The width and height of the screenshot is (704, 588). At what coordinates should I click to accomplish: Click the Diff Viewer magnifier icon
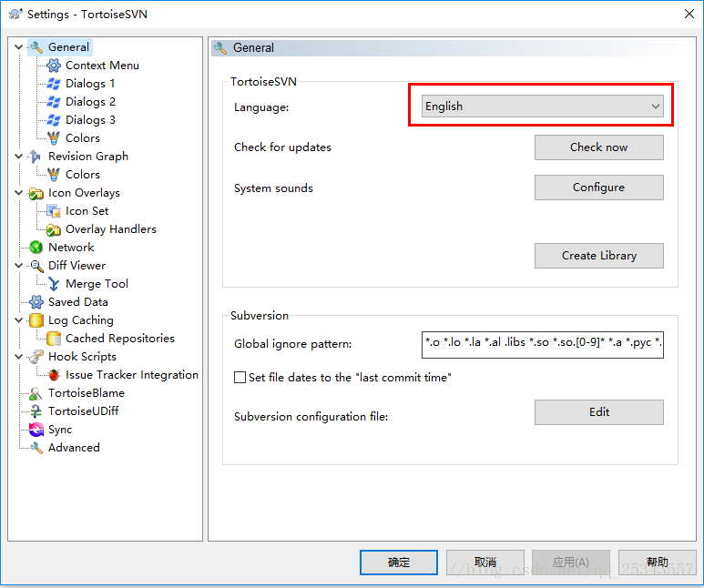(36, 266)
